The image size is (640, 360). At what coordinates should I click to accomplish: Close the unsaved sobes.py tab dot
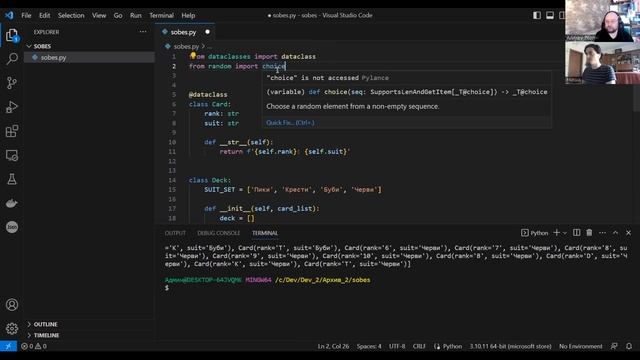coord(207,32)
